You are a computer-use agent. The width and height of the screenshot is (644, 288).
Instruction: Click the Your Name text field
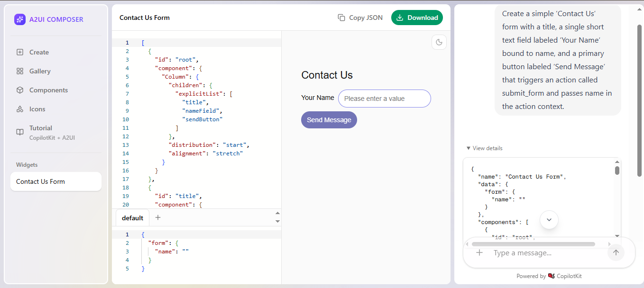pos(384,99)
